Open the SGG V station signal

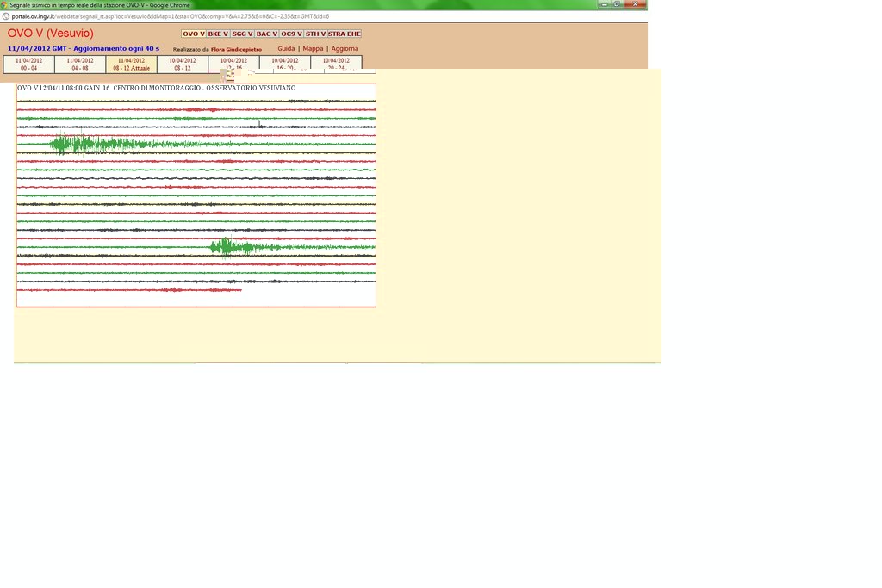[242, 34]
